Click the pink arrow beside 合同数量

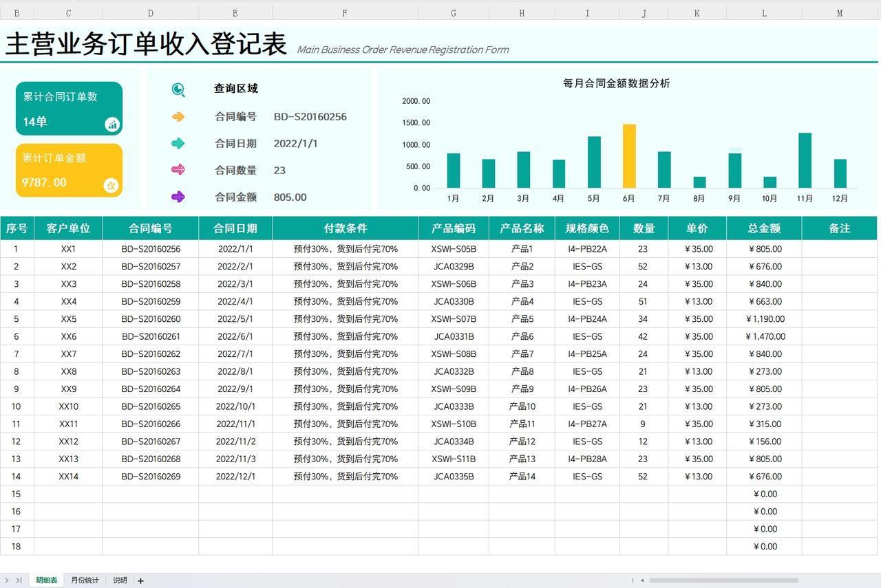(x=178, y=170)
